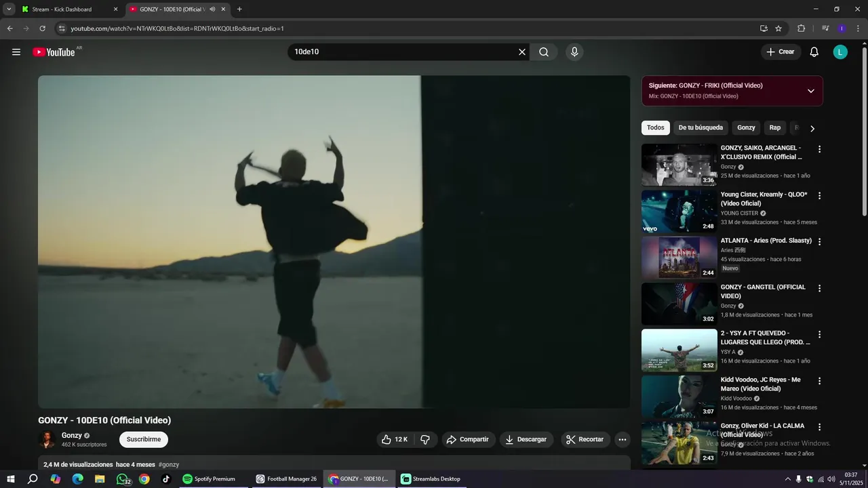Viewport: 868px width, 488px height.
Task: Start voice search with microphone
Action: tap(574, 52)
